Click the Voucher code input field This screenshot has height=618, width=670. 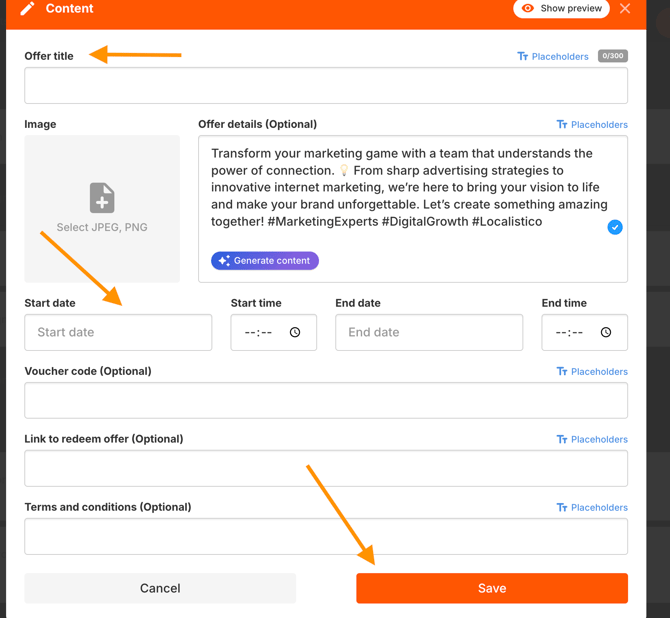click(x=326, y=401)
